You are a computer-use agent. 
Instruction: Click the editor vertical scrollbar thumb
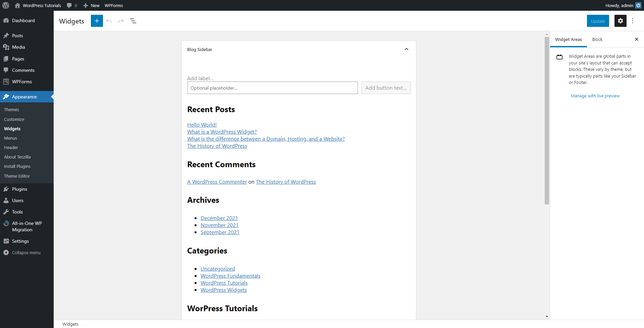547,120
